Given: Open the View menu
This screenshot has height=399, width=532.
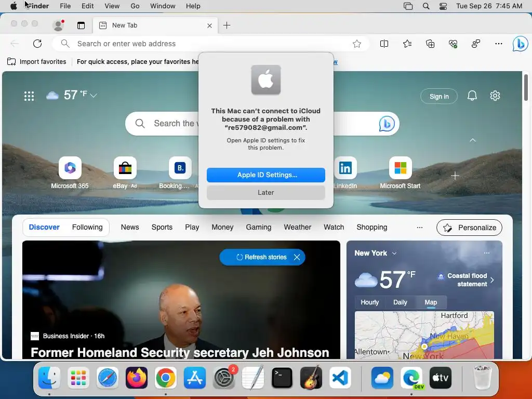Looking at the screenshot, I should (x=112, y=6).
